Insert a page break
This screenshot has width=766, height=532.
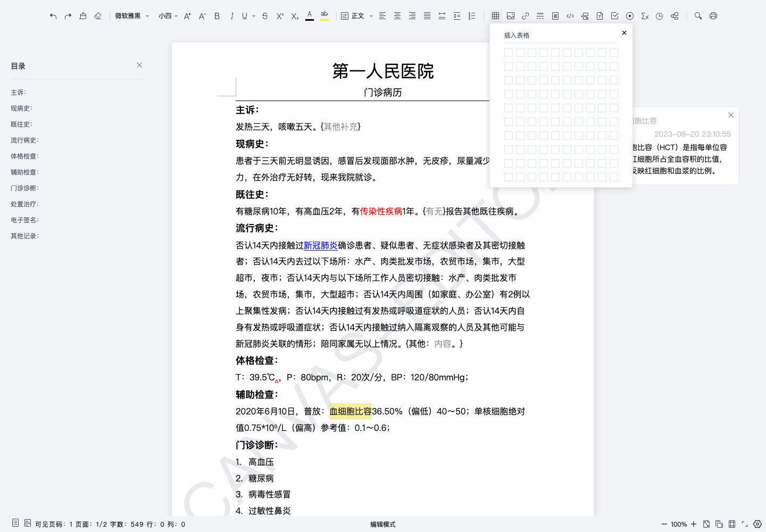(585, 16)
